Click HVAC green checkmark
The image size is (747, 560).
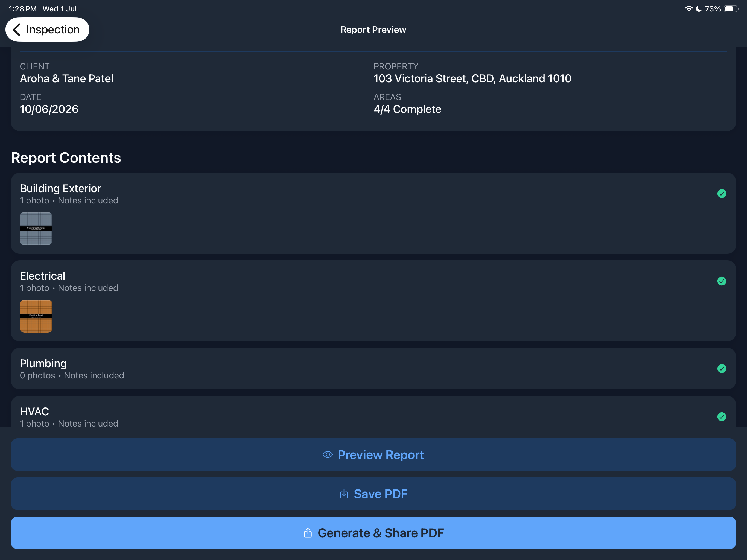(722, 416)
